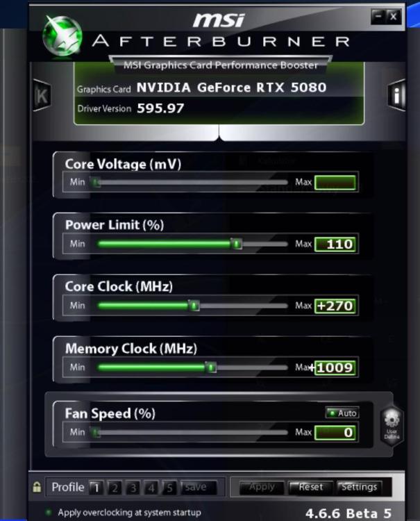The width and height of the screenshot is (420, 521).
Task: Open the User Define fan gear icon
Action: 392,426
